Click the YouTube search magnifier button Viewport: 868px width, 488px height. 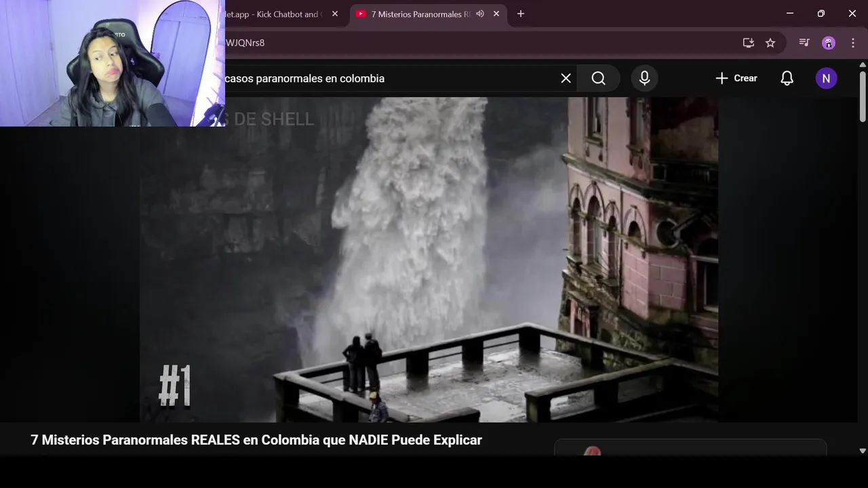[x=598, y=78]
